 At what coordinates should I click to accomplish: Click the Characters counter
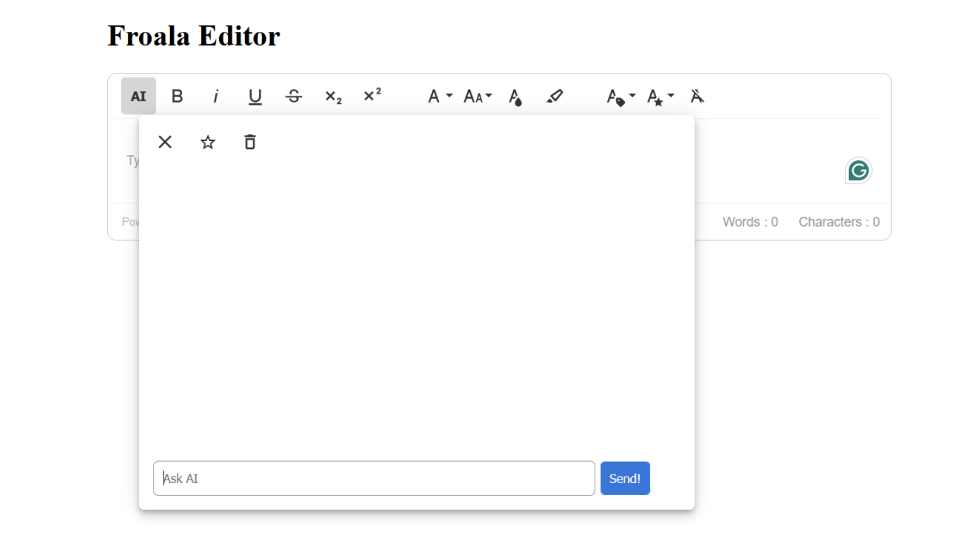(838, 221)
